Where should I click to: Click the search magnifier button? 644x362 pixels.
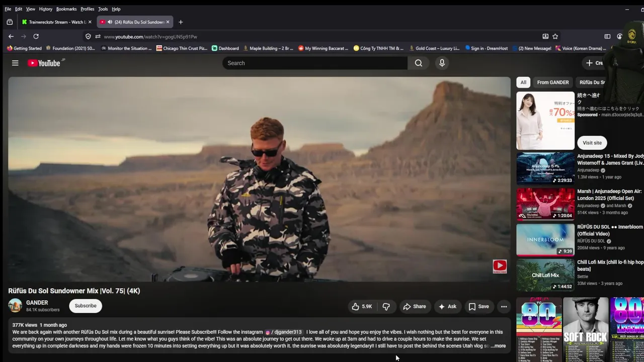[419, 63]
